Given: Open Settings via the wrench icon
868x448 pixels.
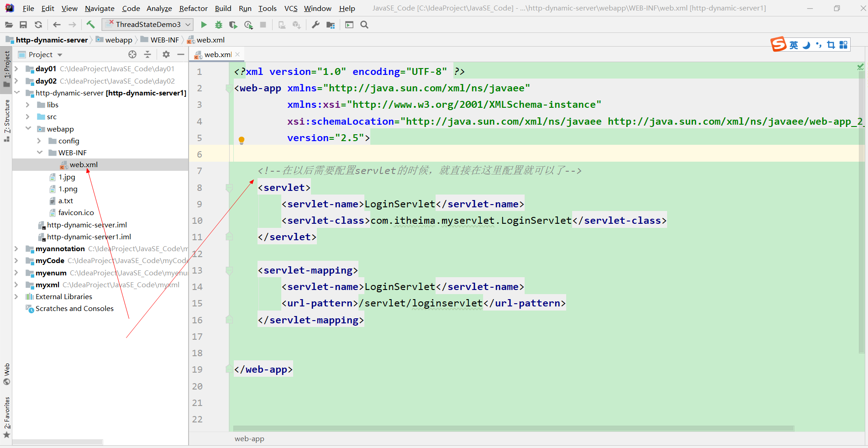Looking at the screenshot, I should click(316, 25).
